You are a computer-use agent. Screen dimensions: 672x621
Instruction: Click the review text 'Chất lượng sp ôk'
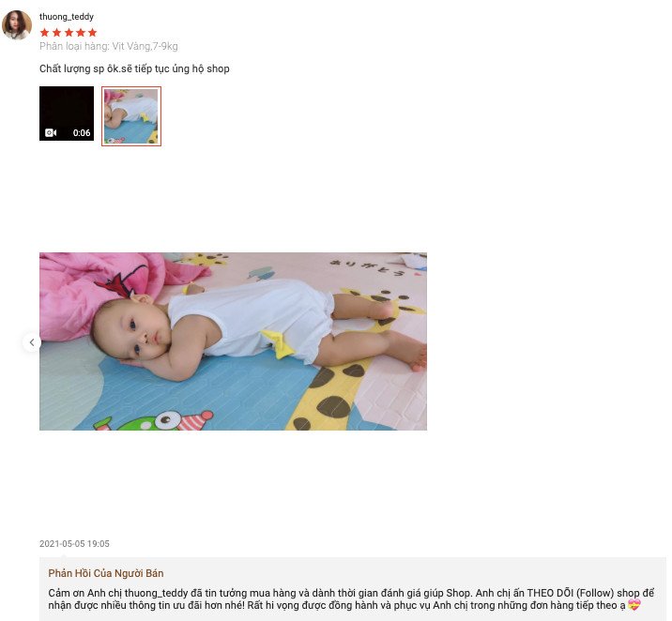click(x=79, y=68)
